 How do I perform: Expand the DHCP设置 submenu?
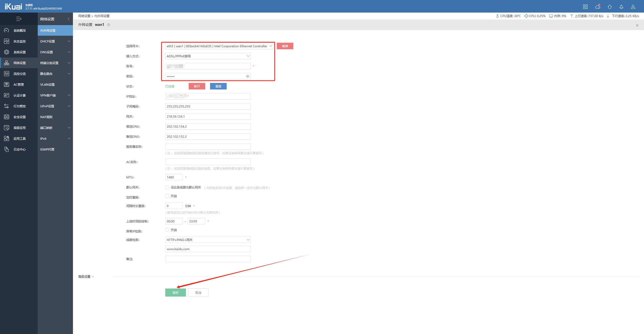point(55,41)
